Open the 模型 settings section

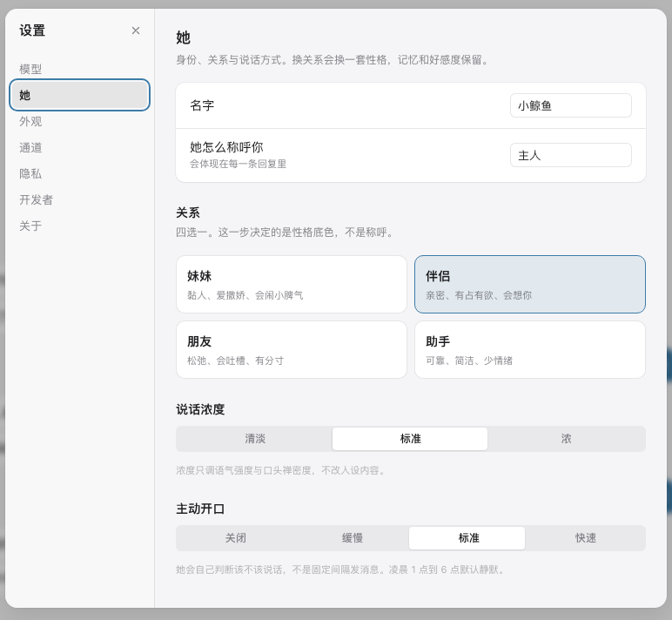pyautogui.click(x=79, y=69)
